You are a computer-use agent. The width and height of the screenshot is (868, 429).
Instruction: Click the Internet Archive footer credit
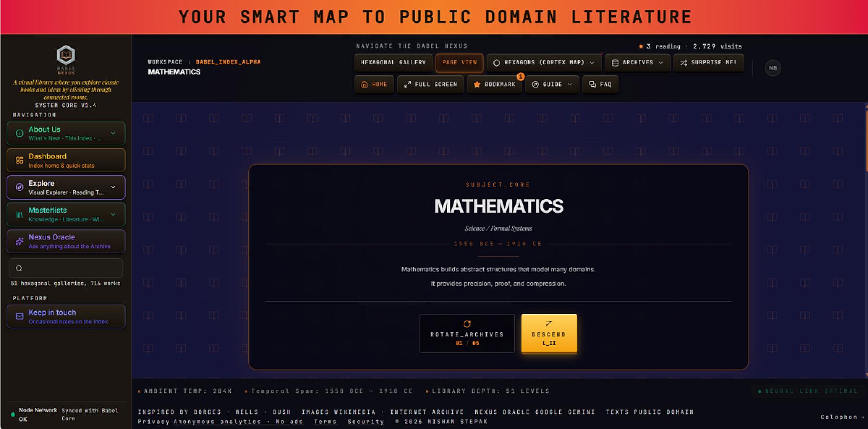tap(427, 412)
